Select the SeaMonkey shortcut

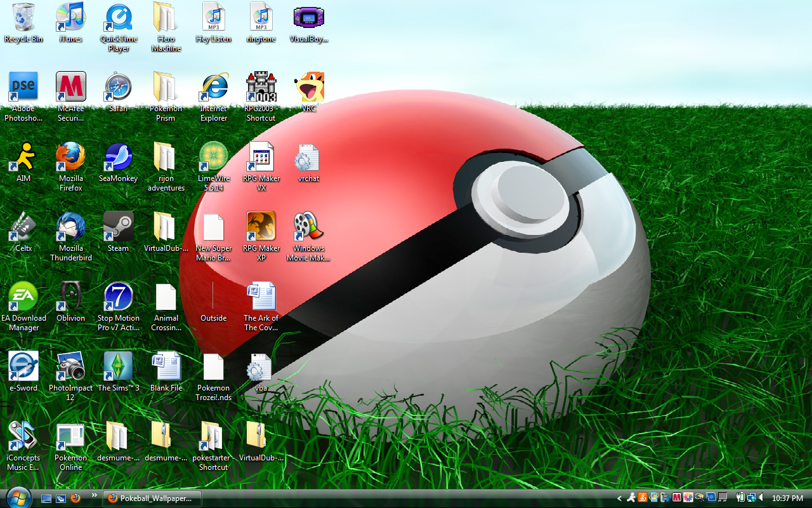[x=119, y=163]
